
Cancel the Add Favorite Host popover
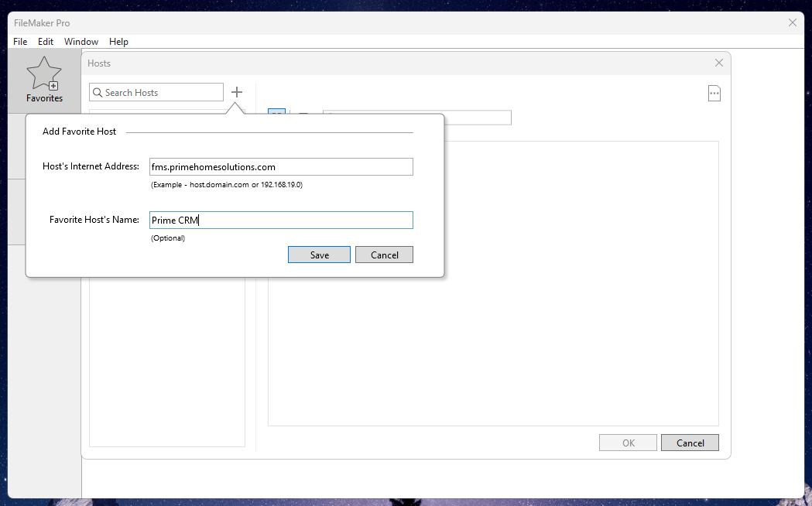[x=384, y=255]
